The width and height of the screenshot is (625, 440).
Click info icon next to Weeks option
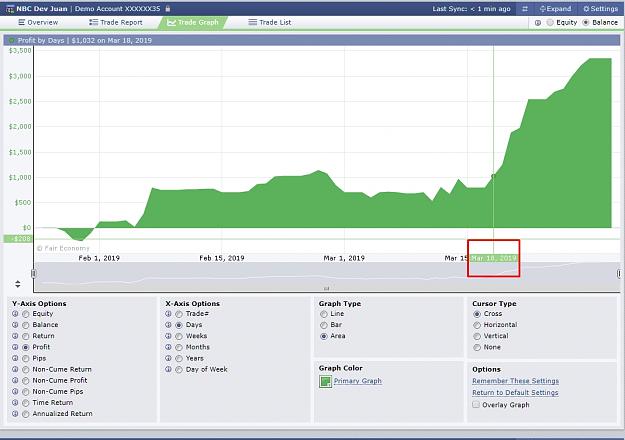[169, 336]
